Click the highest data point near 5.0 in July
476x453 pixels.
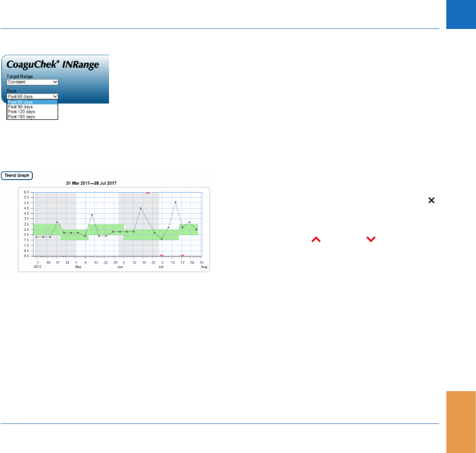click(175, 202)
